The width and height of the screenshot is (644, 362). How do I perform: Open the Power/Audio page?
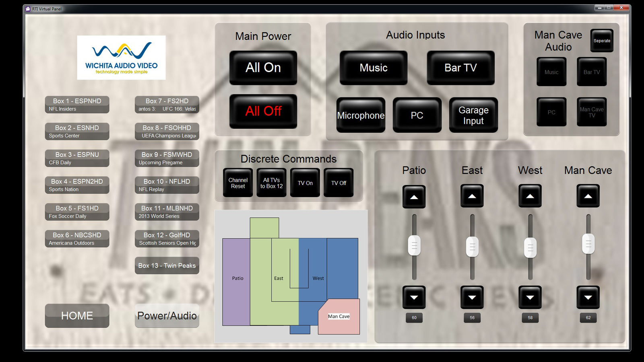tap(167, 316)
